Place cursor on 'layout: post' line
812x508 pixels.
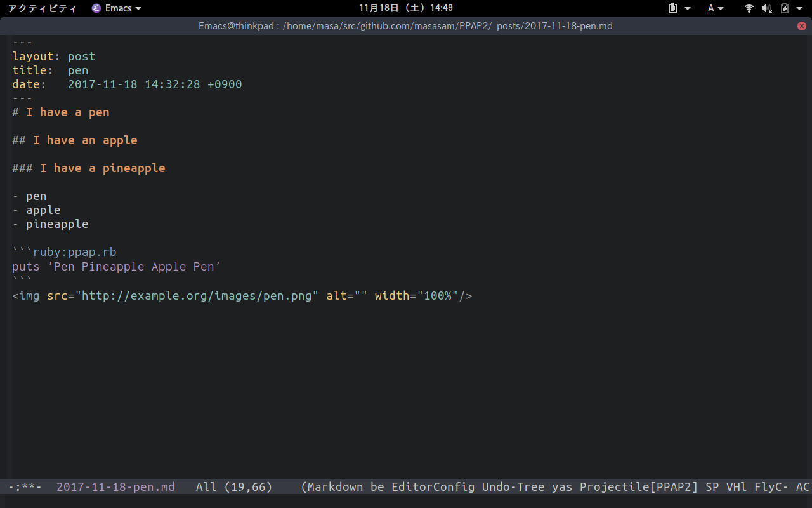pos(54,57)
